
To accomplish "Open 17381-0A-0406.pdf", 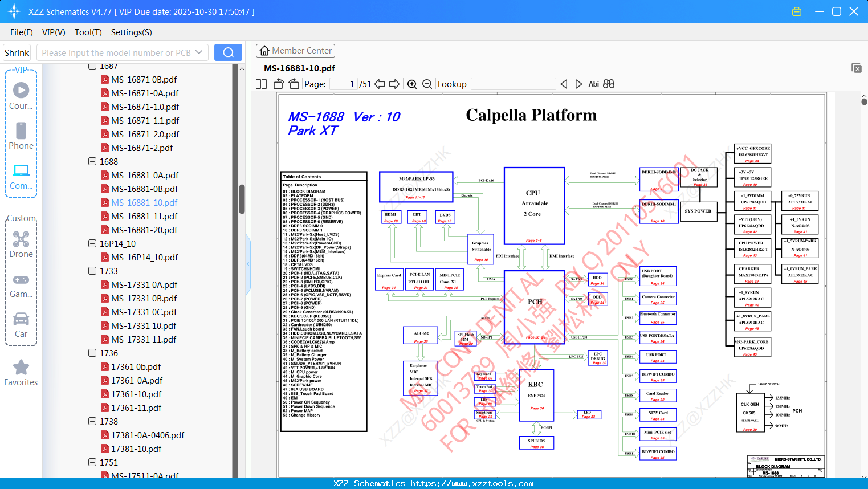I will [148, 435].
